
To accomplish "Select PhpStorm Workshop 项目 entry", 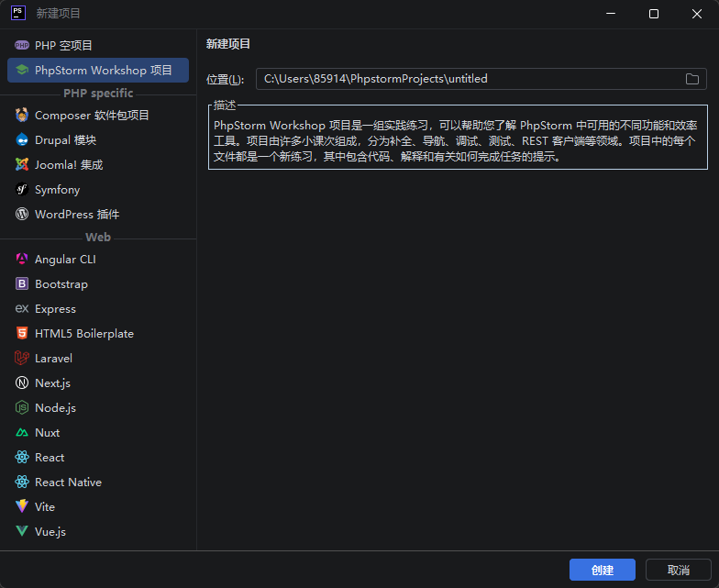I will 98,70.
